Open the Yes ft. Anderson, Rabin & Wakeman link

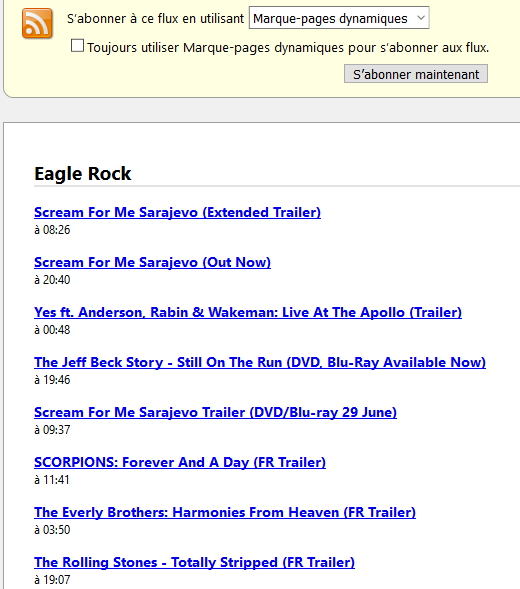[x=248, y=312]
